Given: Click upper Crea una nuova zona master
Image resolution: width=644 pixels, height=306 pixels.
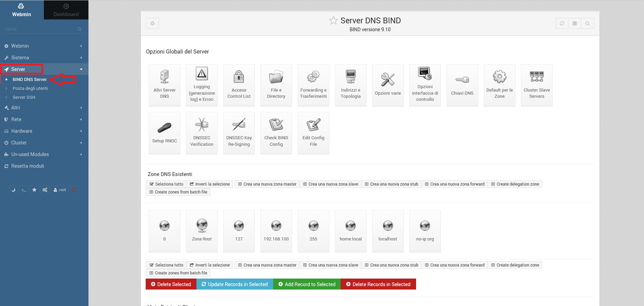Looking at the screenshot, I should pyautogui.click(x=267, y=184).
